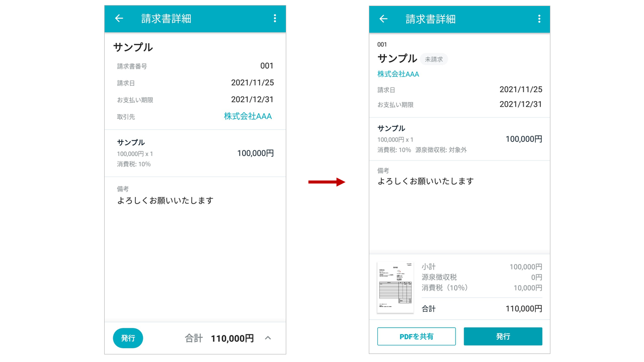Select サンプル line item on right screen
The height and width of the screenshot is (362, 644).
pos(460,139)
